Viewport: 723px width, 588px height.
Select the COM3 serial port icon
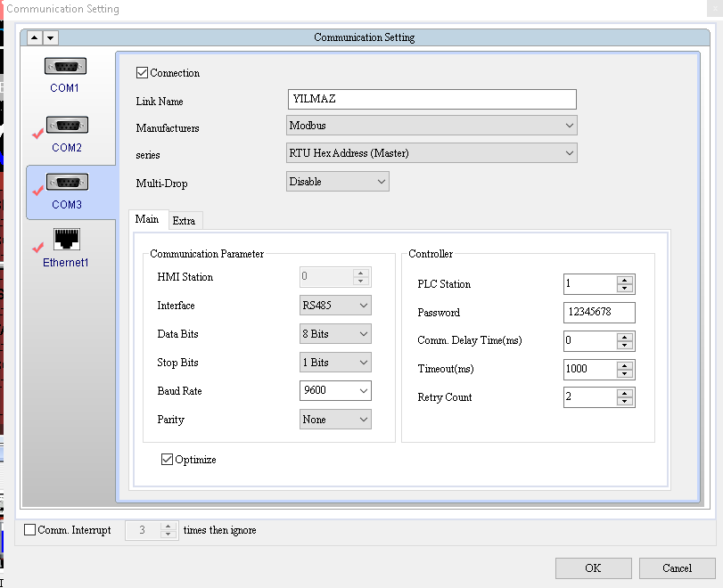(x=67, y=182)
